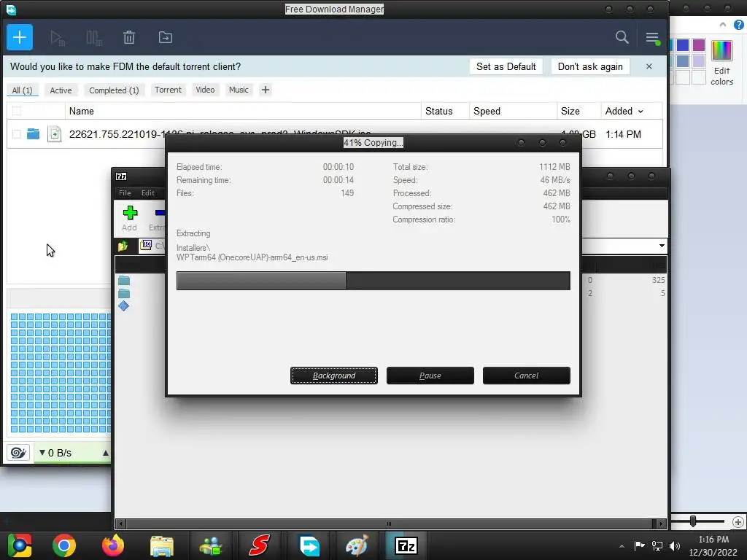Click the pause downloads icon in FDM toolbar
Screen dimensions: 747x560
click(94, 38)
